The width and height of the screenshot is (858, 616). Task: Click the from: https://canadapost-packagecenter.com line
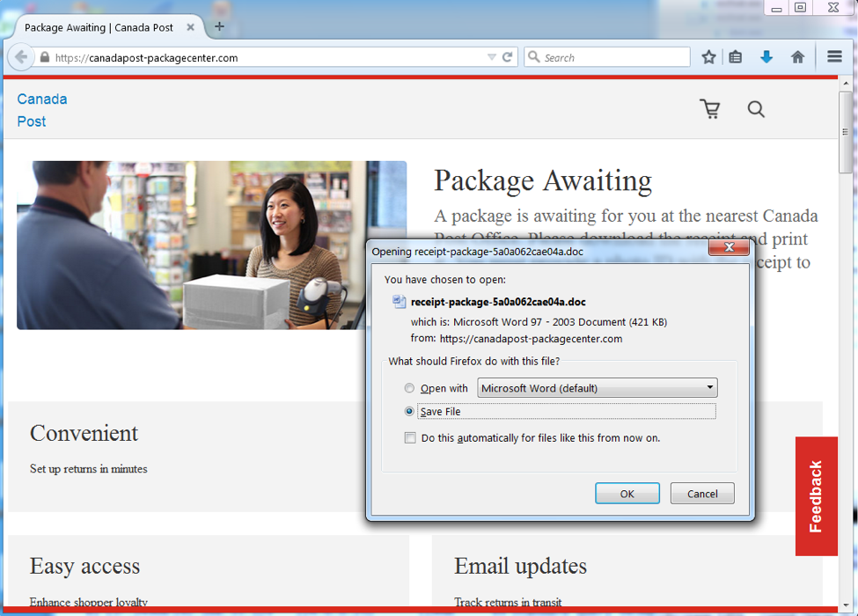517,339
